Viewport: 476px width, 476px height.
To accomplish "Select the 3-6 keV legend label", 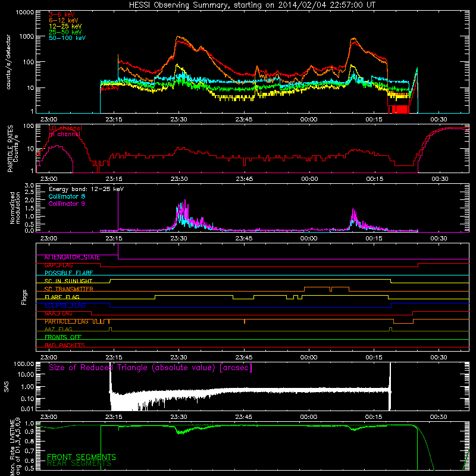I will [62, 14].
